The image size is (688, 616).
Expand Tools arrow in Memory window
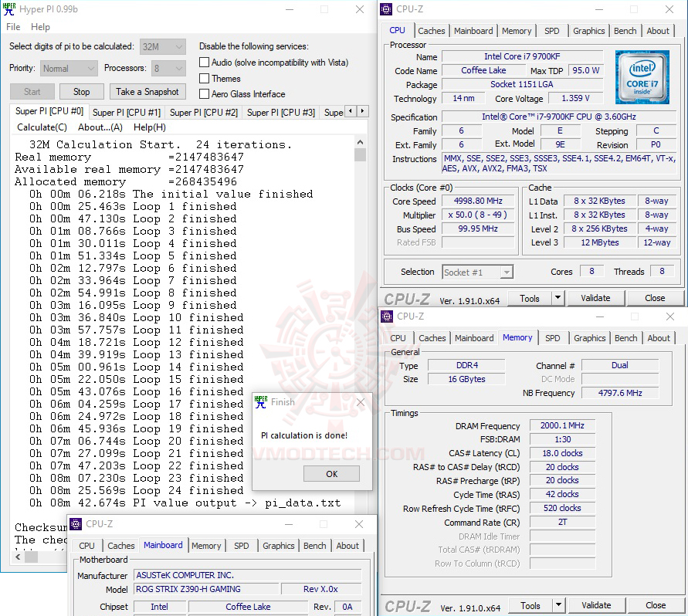[558, 605]
